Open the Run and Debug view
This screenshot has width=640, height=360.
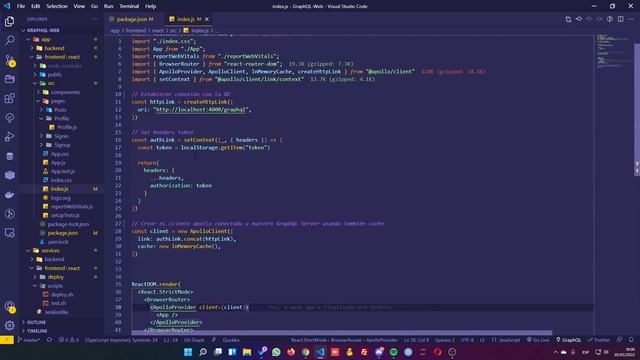[x=9, y=137]
